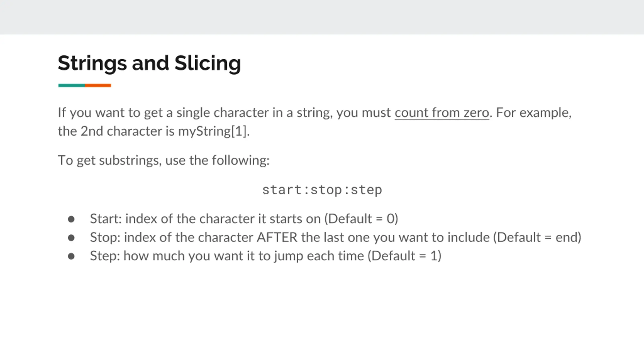Click the bullet dot beside "Start: index"
The image size is (644, 362).
coord(71,219)
